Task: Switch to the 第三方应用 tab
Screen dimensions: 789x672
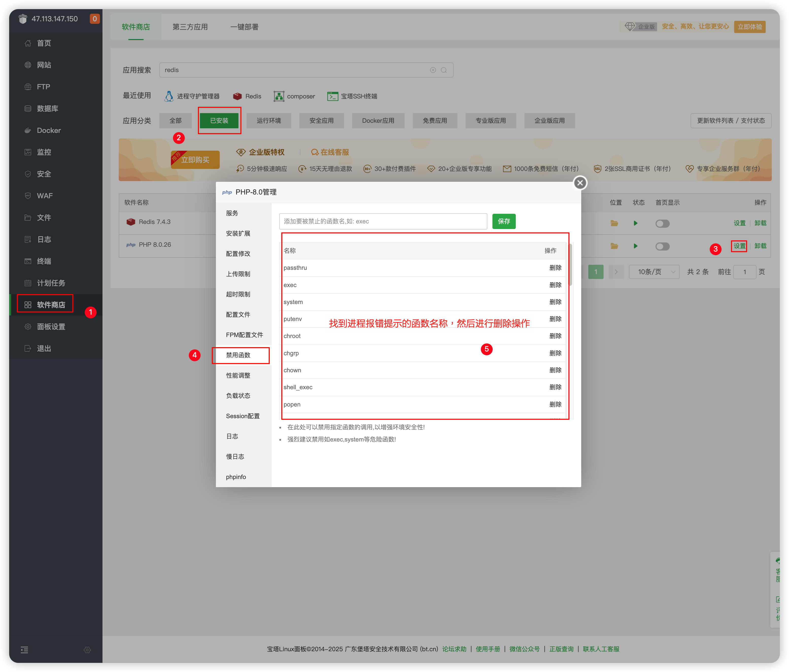Action: tap(190, 27)
